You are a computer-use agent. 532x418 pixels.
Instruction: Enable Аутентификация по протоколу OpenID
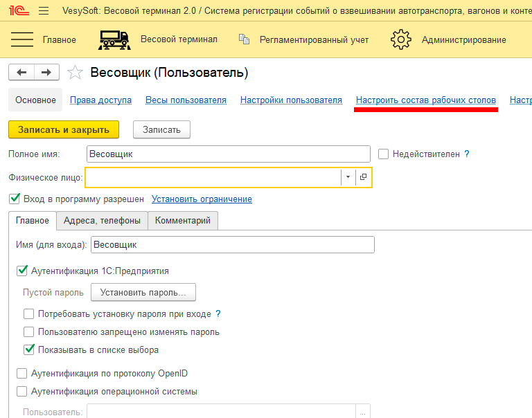21,373
